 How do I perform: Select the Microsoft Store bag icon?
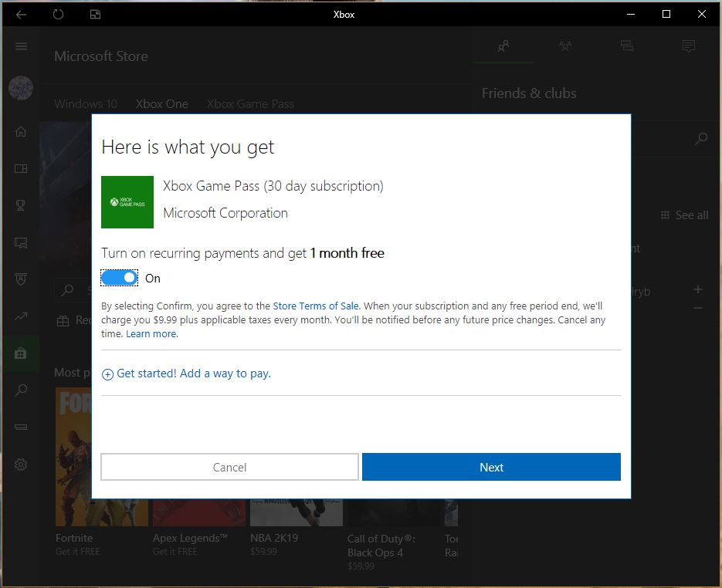pyautogui.click(x=21, y=353)
